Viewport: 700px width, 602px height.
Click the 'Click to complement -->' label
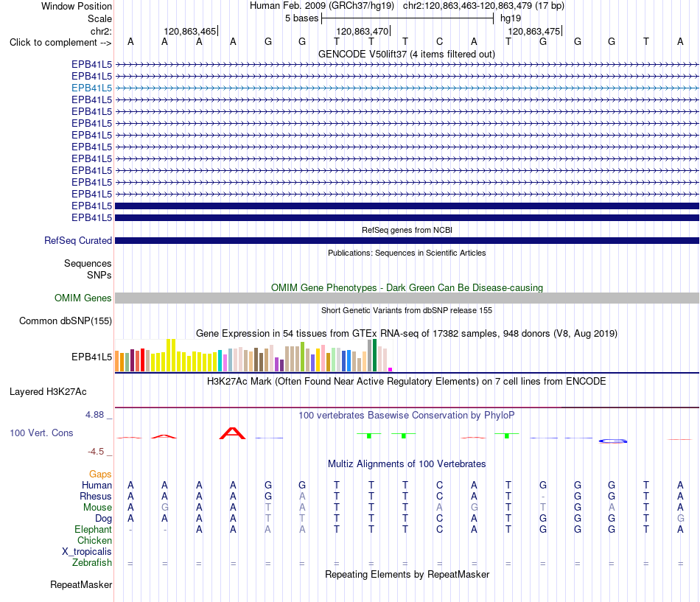[60, 43]
